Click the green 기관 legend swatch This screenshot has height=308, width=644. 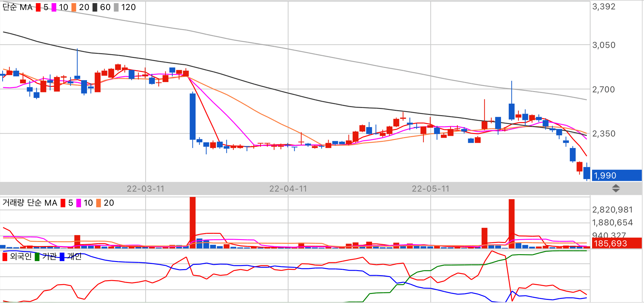tap(37, 257)
